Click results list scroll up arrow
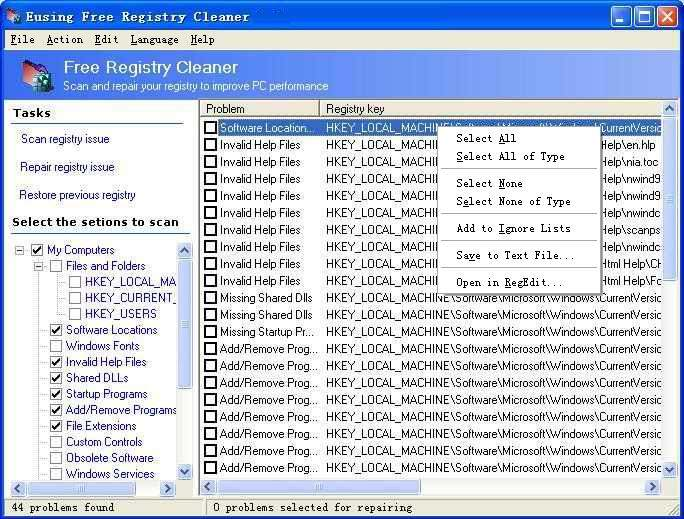The height and width of the screenshot is (519, 684). (x=670, y=108)
